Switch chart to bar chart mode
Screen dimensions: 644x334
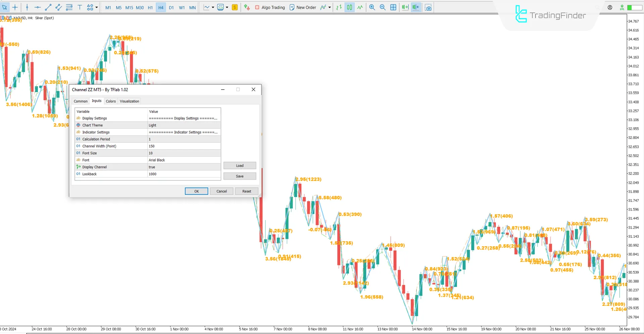(339, 7)
